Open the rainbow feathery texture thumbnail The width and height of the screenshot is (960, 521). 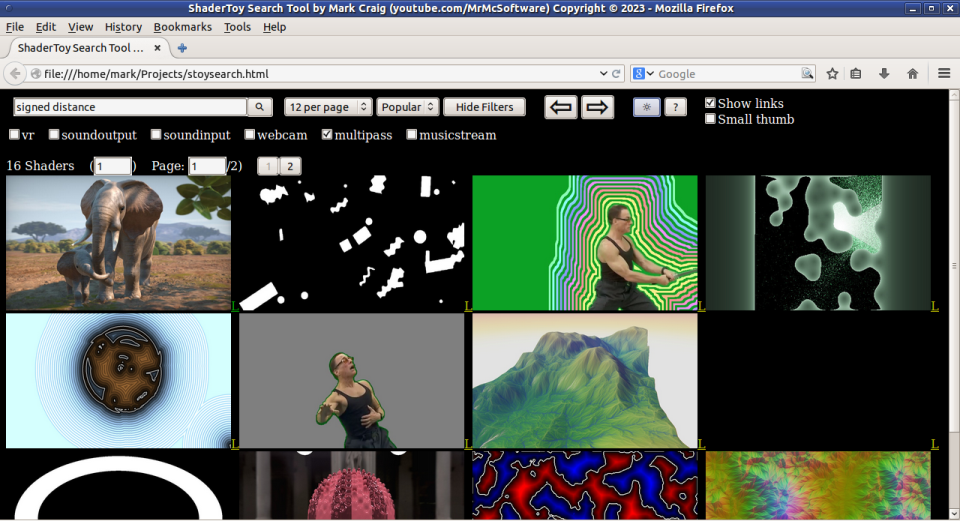(818, 485)
